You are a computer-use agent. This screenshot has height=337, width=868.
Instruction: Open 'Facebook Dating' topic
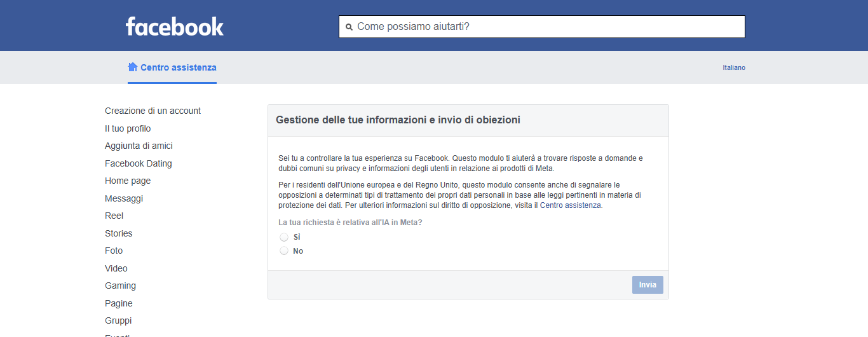[139, 163]
